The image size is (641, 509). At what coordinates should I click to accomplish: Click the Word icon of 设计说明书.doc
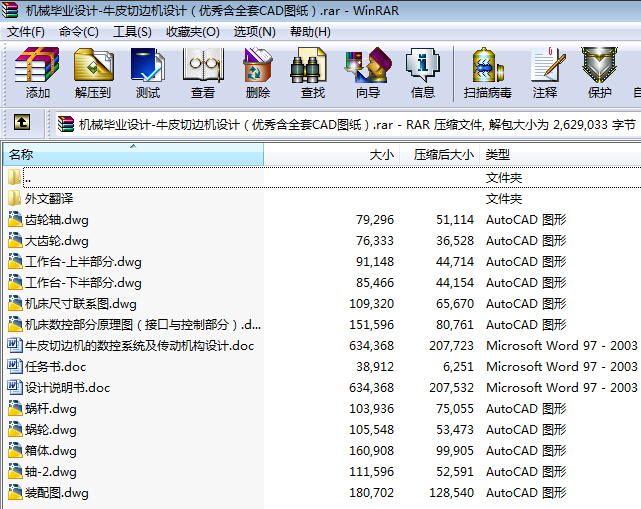[x=15, y=387]
